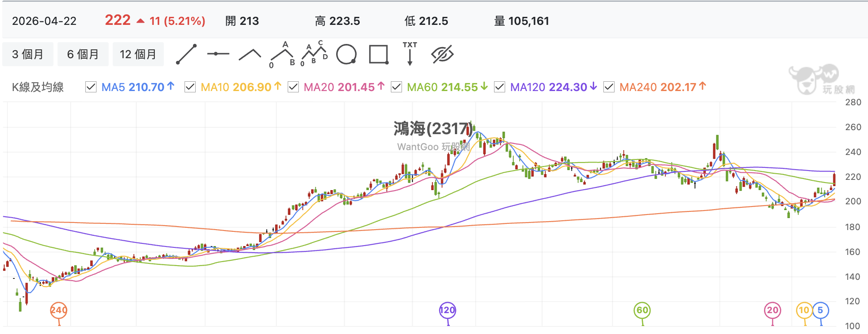Select the trend line drawing tool
This screenshot has width=868, height=334.
click(x=186, y=54)
